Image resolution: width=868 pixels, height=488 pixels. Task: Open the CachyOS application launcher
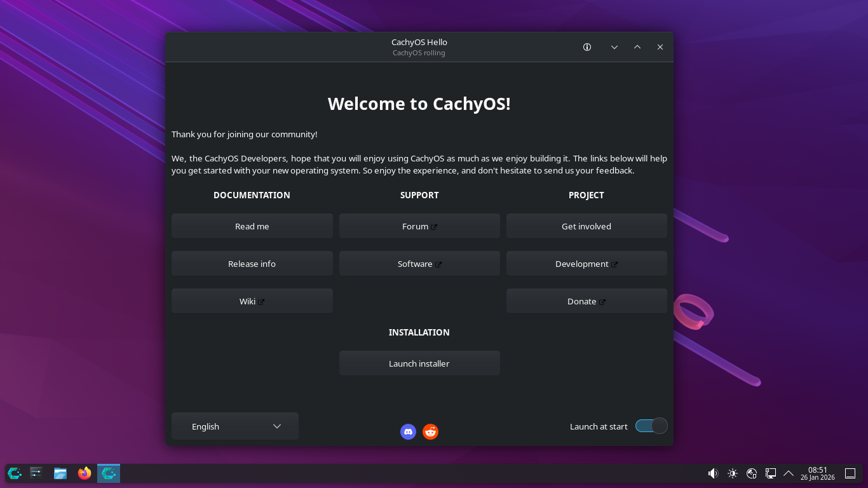[x=15, y=473]
